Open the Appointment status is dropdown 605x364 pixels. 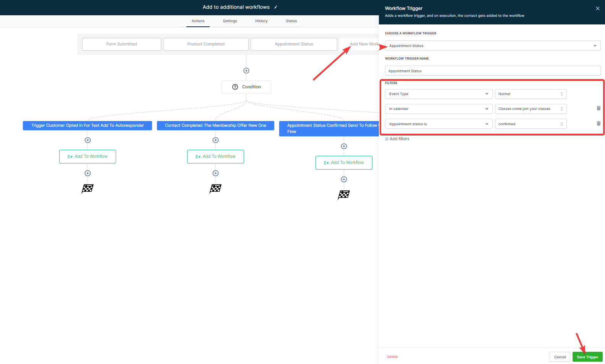coord(439,124)
